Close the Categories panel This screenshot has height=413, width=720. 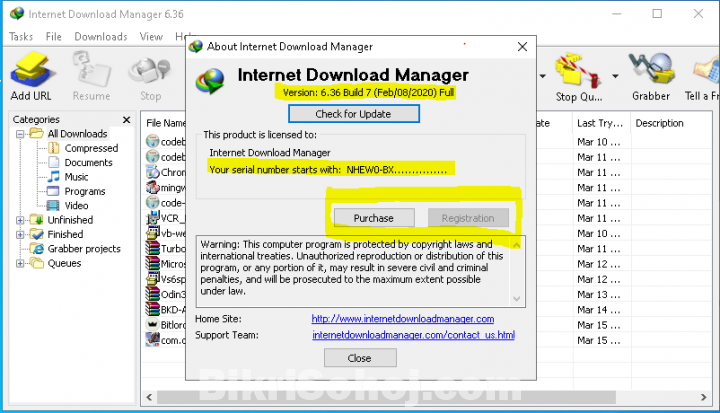(x=127, y=120)
